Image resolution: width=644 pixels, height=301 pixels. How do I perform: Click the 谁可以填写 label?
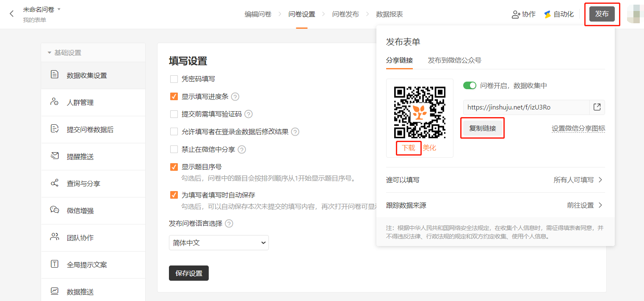[x=403, y=180]
